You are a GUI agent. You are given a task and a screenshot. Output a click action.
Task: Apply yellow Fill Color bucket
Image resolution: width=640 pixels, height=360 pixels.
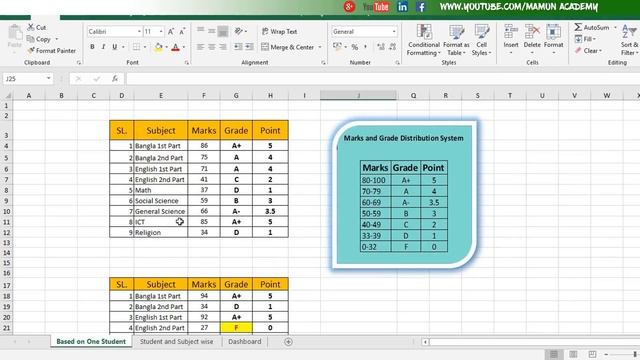tap(158, 47)
